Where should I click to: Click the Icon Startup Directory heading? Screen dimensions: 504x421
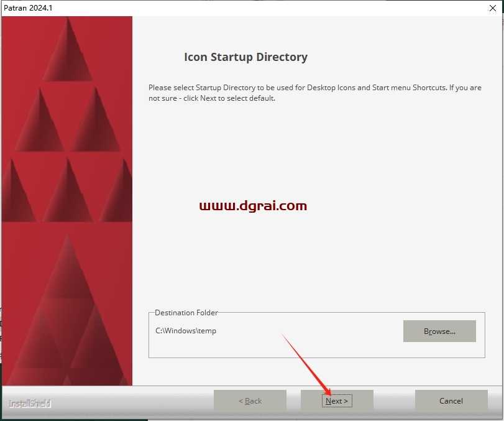click(x=245, y=57)
